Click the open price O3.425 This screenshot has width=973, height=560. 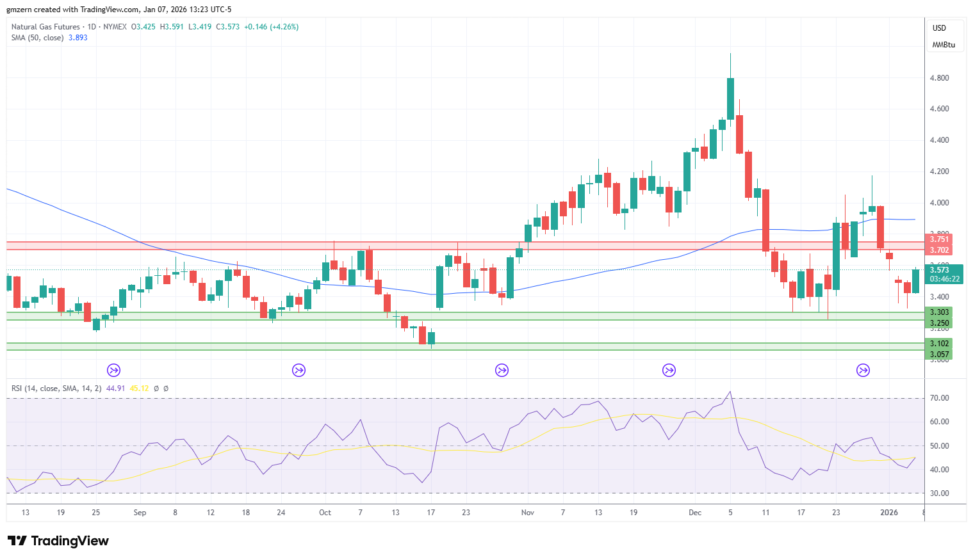(x=143, y=27)
